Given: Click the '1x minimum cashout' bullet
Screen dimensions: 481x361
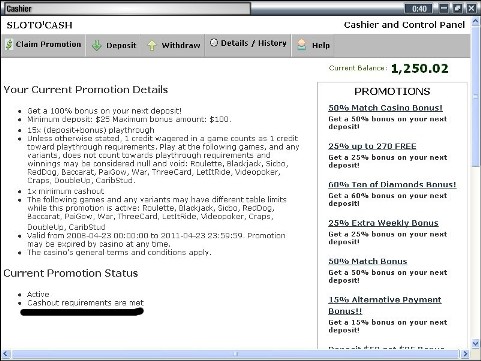Looking at the screenshot, I should 66,191.
